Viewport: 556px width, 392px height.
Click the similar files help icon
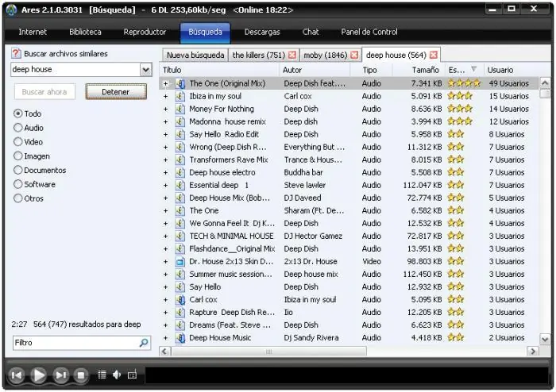coord(16,54)
